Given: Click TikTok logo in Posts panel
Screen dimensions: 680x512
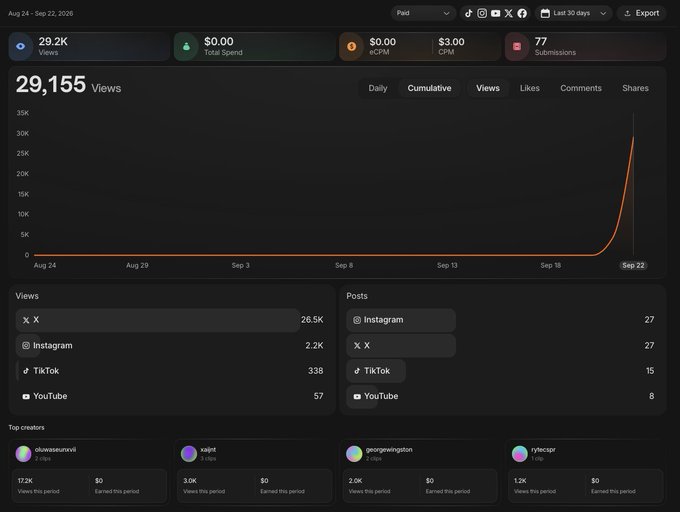Looking at the screenshot, I should pyautogui.click(x=357, y=371).
